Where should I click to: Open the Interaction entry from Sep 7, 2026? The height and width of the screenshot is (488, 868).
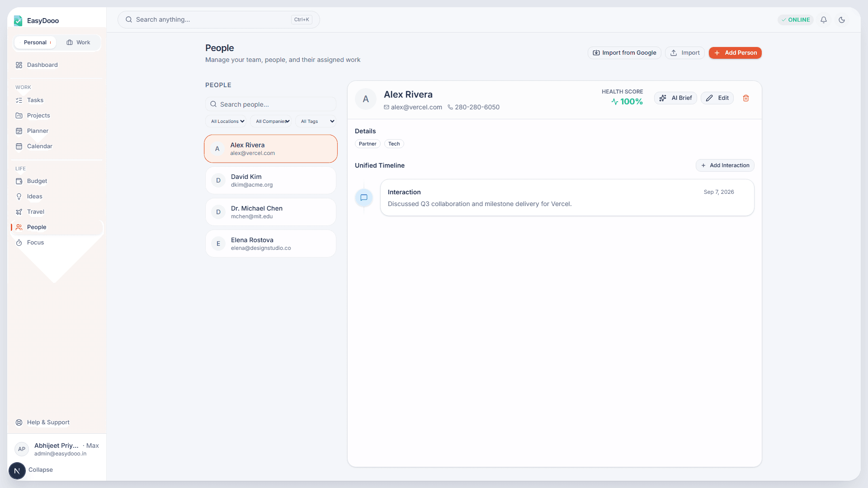pyautogui.click(x=567, y=197)
